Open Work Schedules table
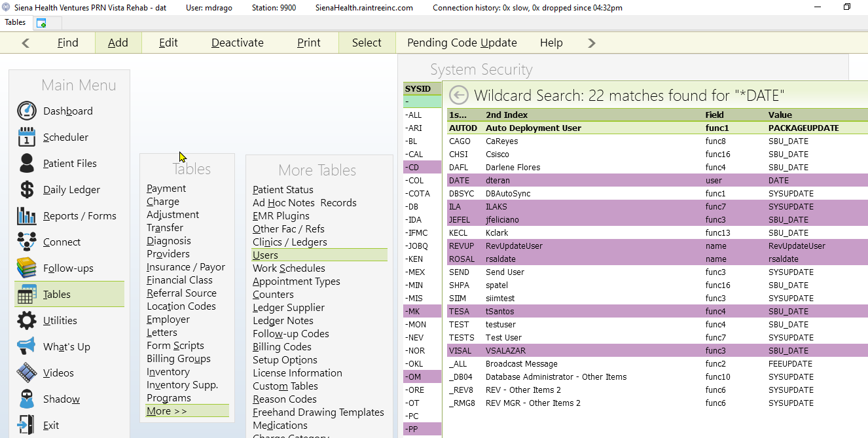Screen dimensions: 868x438 289,268
